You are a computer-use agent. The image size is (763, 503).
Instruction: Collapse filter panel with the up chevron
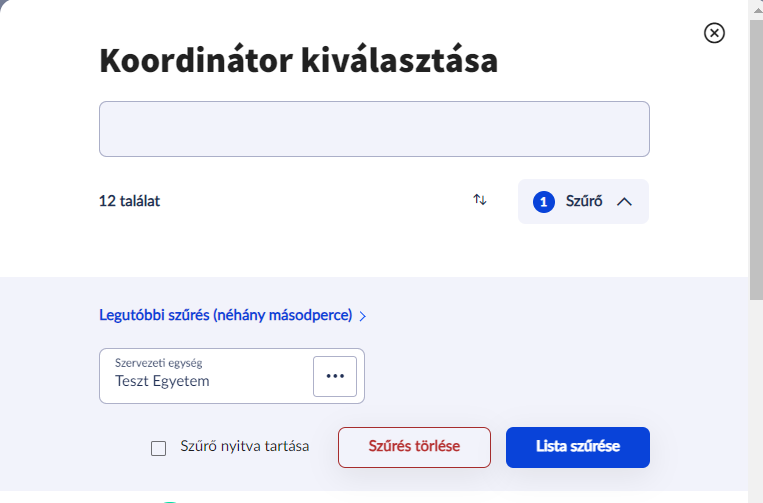pyautogui.click(x=625, y=202)
